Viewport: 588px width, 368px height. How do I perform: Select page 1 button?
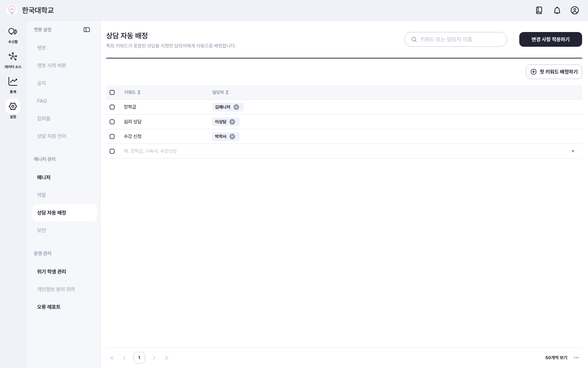point(139,358)
